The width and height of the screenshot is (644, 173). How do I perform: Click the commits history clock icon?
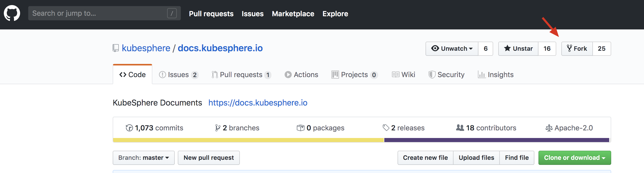(129, 128)
